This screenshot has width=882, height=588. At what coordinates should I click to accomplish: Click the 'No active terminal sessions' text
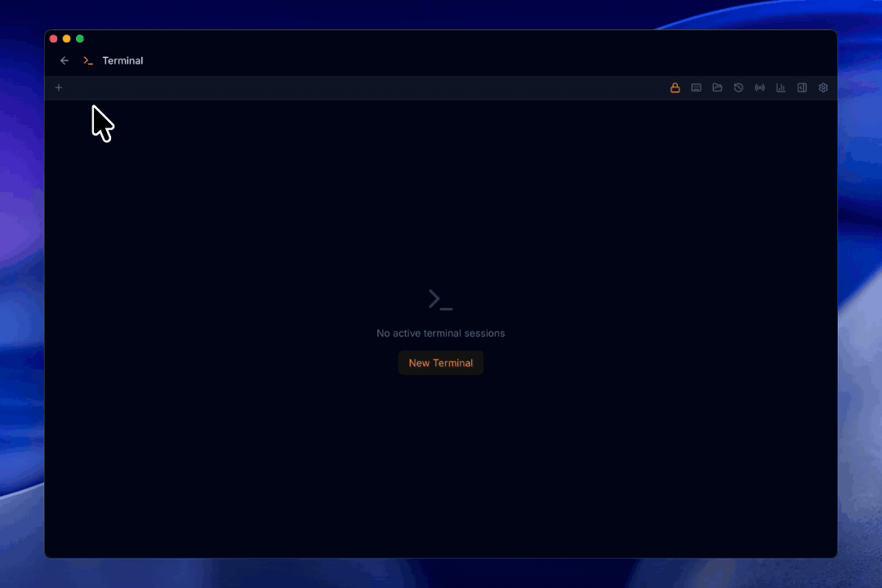tap(440, 333)
